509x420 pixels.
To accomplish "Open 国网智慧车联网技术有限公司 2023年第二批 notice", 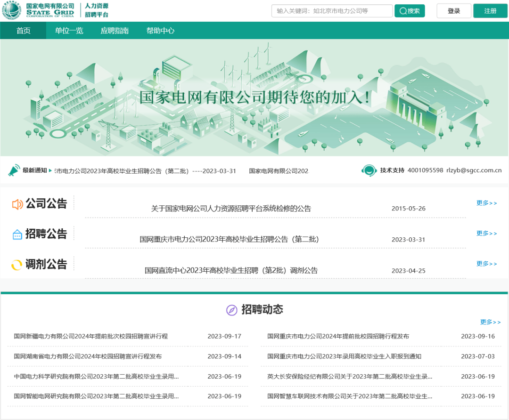I will pos(350,396).
